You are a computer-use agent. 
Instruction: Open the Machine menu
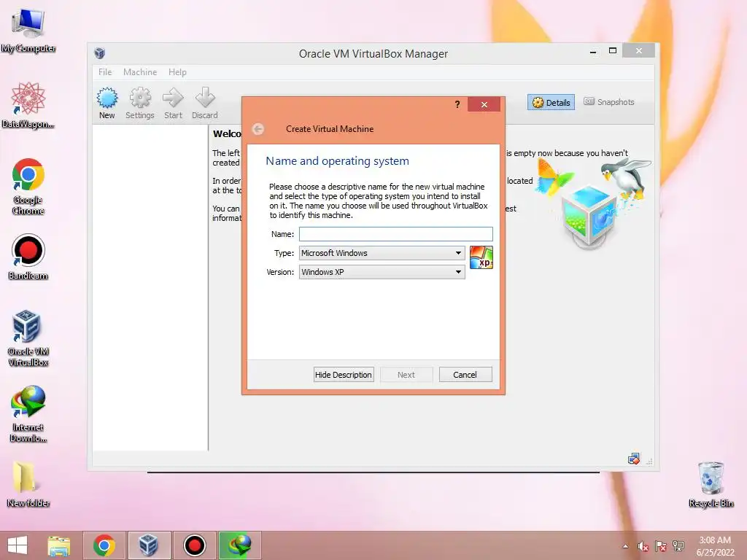(x=140, y=72)
